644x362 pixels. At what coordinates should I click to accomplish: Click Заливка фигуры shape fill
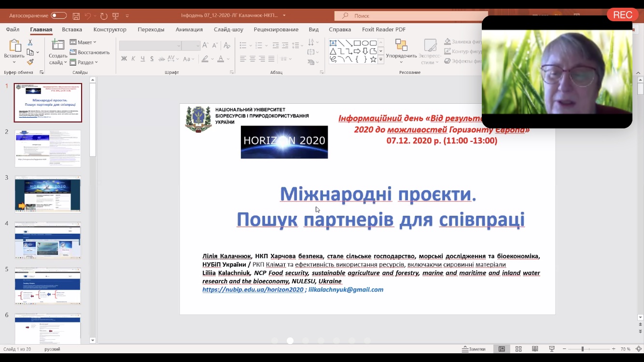463,42
